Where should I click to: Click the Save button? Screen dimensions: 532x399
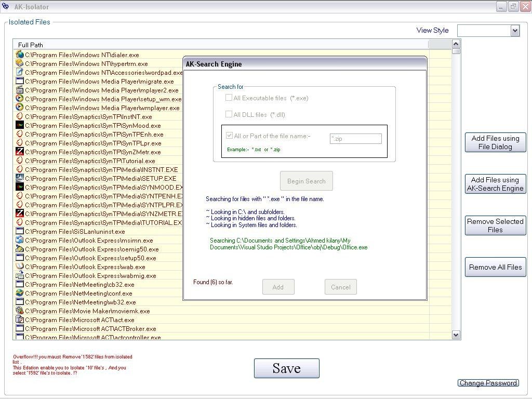coord(287,368)
